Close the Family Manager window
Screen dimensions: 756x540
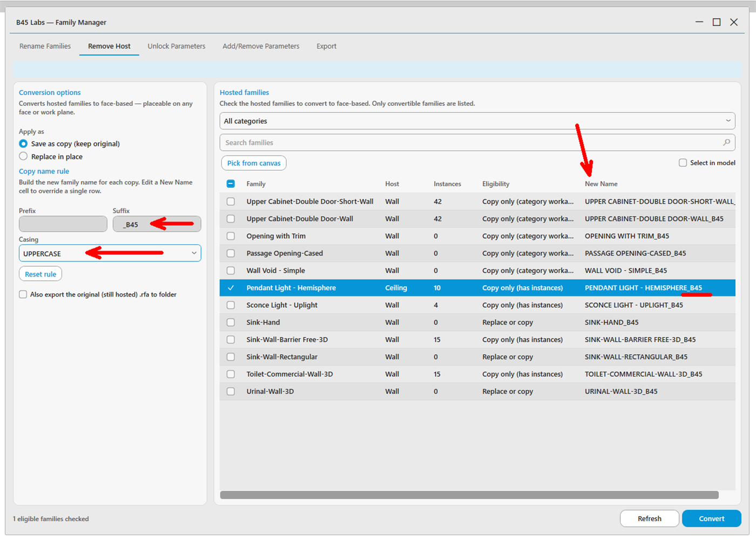pos(734,22)
